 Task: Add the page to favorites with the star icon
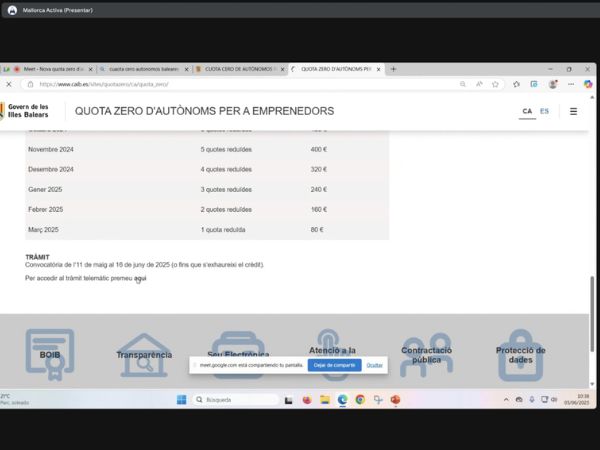point(495,84)
